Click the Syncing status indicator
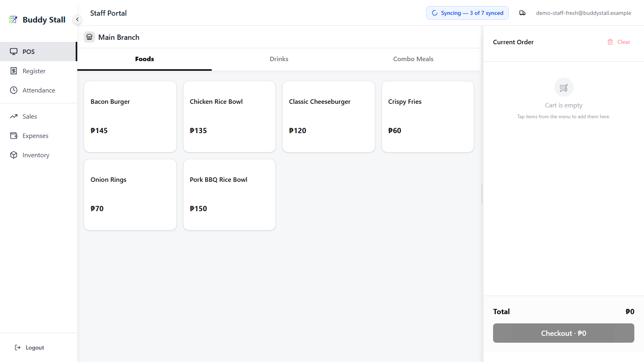 point(467,13)
